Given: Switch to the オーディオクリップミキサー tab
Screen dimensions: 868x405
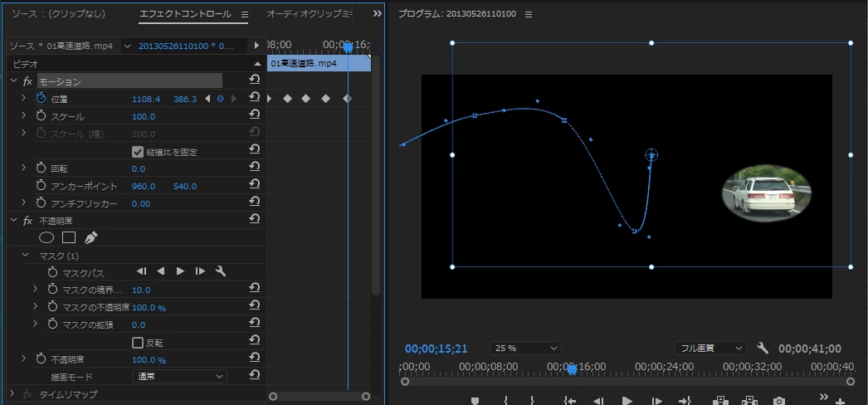Looking at the screenshot, I should (x=309, y=14).
